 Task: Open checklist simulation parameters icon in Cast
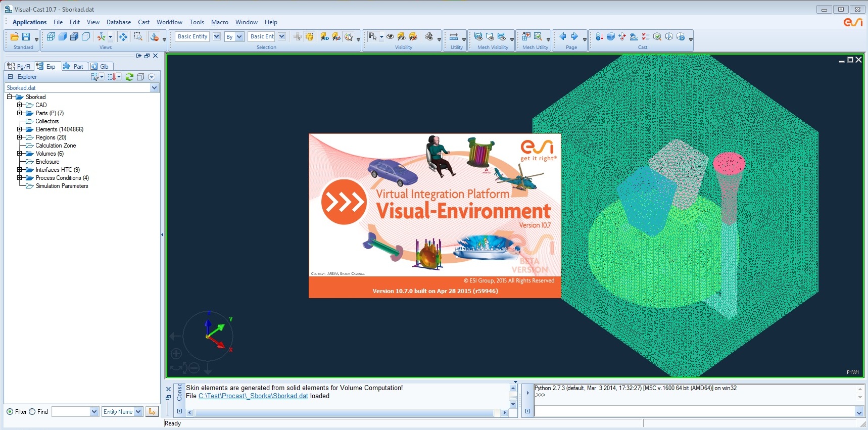[646, 36]
